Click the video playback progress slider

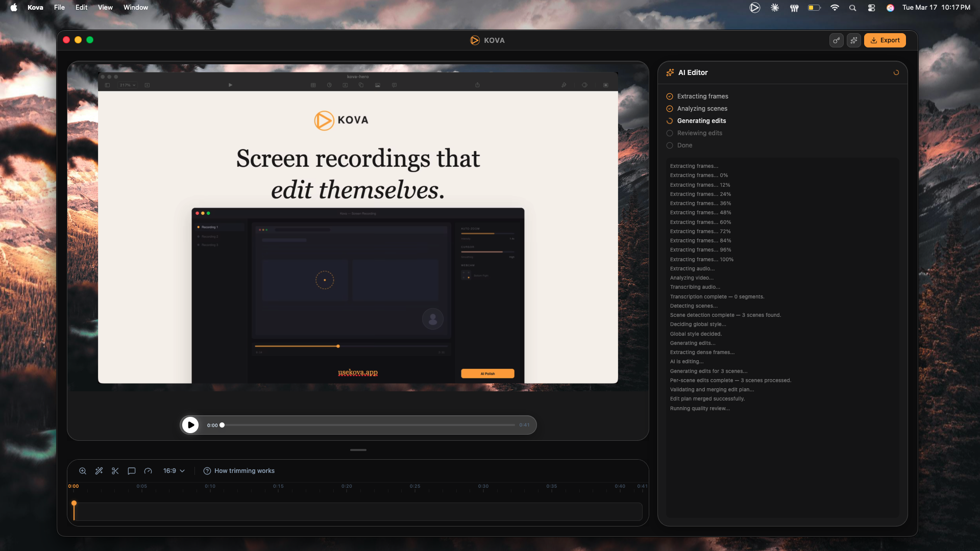click(367, 425)
